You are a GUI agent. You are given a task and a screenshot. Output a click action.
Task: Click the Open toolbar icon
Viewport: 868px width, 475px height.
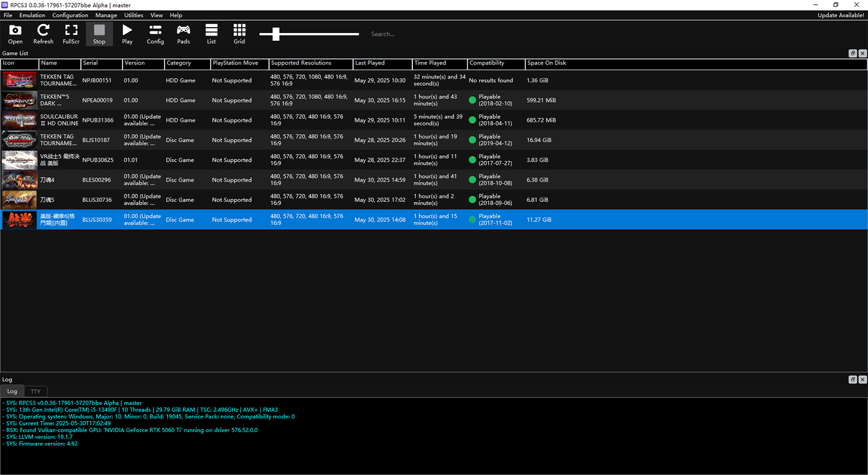pos(15,34)
